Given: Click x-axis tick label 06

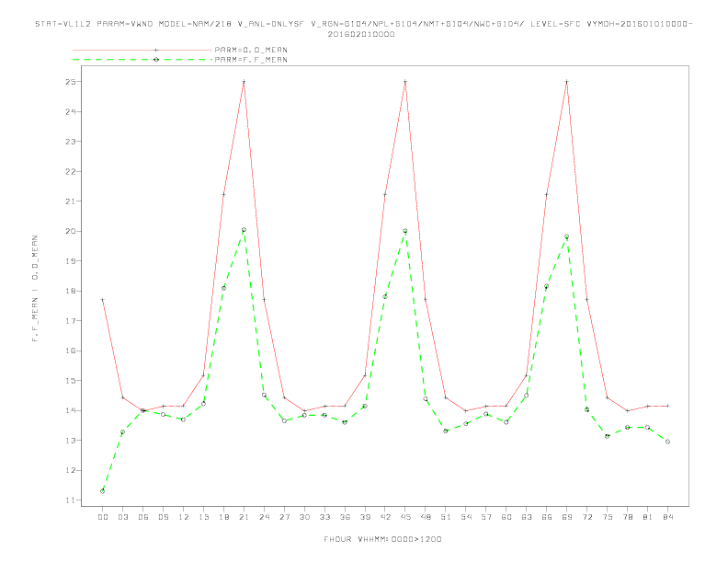Looking at the screenshot, I should [x=143, y=517].
